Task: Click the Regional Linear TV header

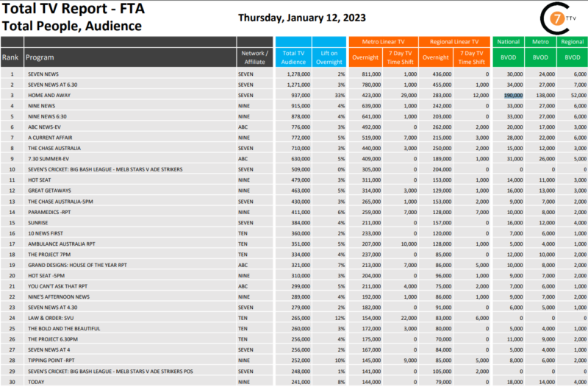Action: coord(455,42)
